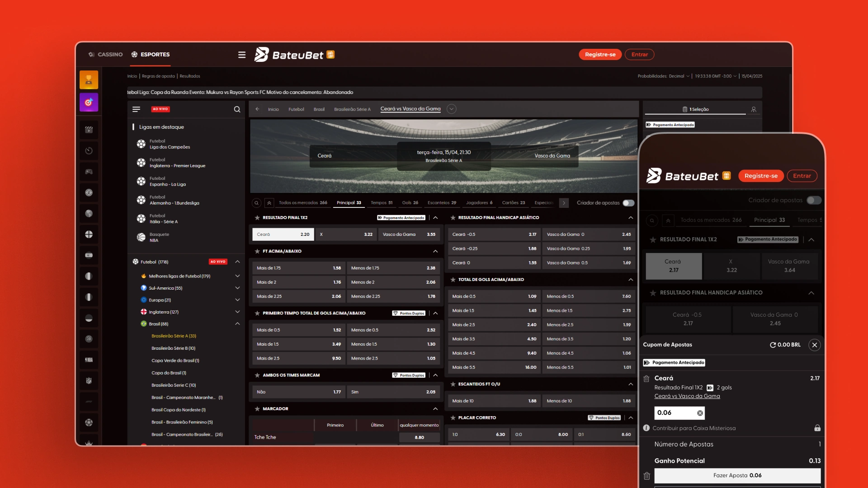Click the search icon in sports panel

[x=237, y=109]
